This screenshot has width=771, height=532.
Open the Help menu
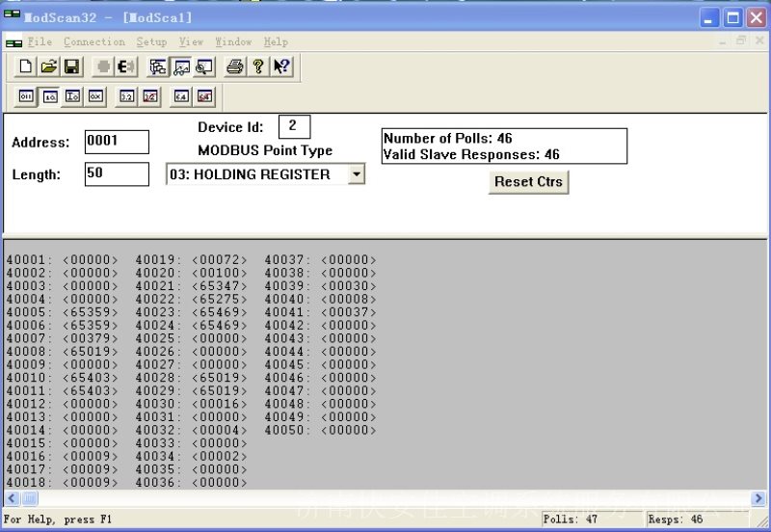click(276, 41)
